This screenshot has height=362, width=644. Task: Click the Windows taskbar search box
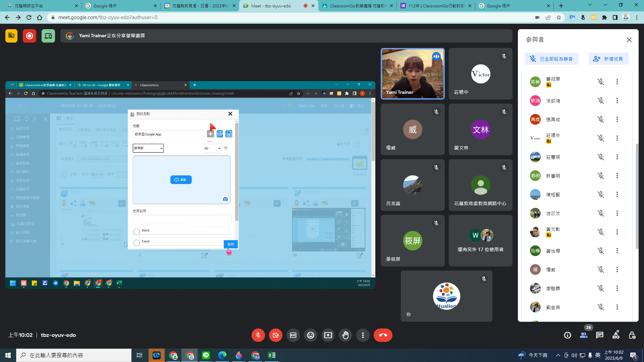coord(74,355)
